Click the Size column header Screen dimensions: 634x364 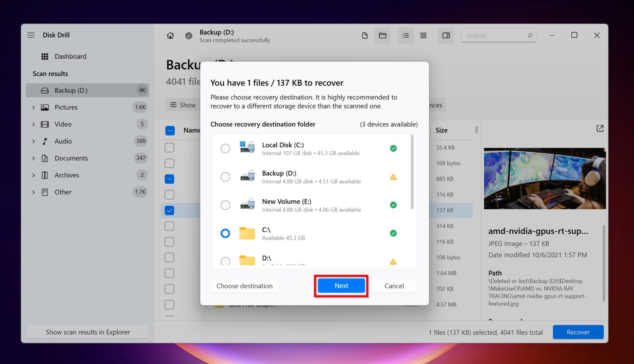(441, 130)
